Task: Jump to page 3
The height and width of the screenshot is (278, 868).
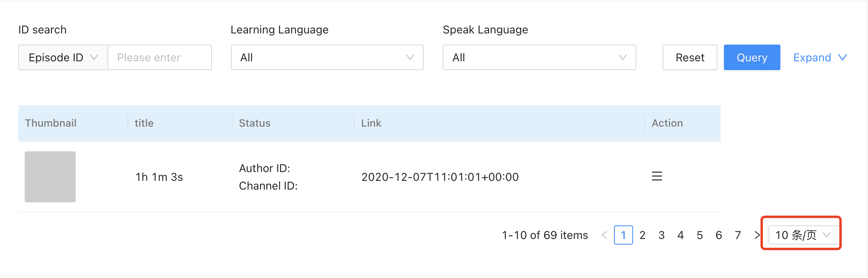Action: [661, 235]
